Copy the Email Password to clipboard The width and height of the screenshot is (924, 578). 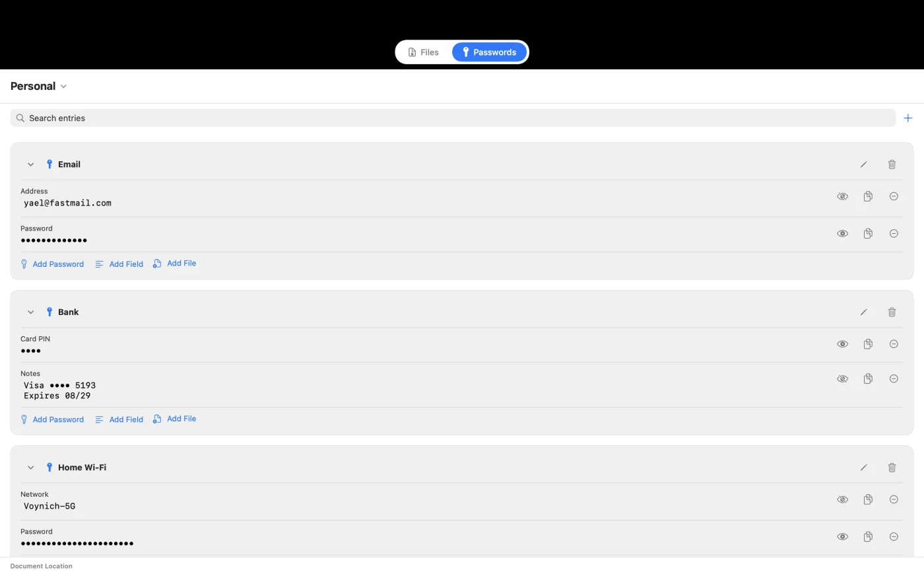click(x=869, y=234)
